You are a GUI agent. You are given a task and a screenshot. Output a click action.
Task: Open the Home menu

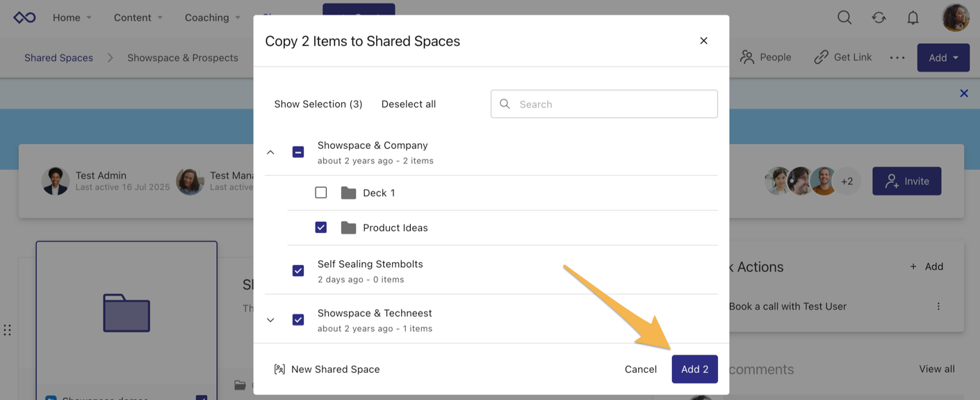pyautogui.click(x=72, y=18)
